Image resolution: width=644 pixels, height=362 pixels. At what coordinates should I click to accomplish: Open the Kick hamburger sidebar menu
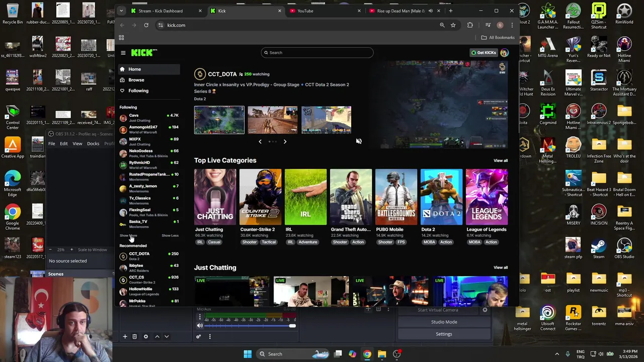123,53
